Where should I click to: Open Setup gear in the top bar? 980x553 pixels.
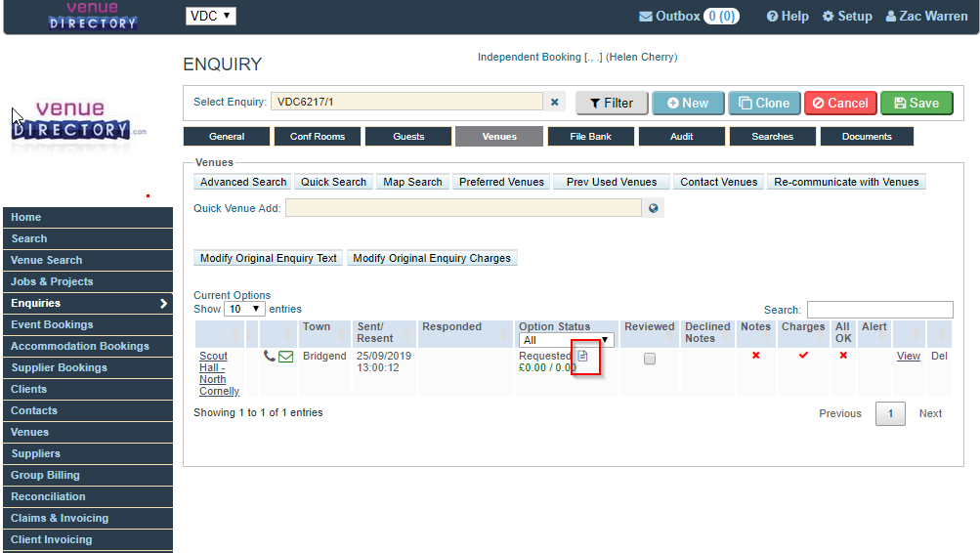click(847, 17)
